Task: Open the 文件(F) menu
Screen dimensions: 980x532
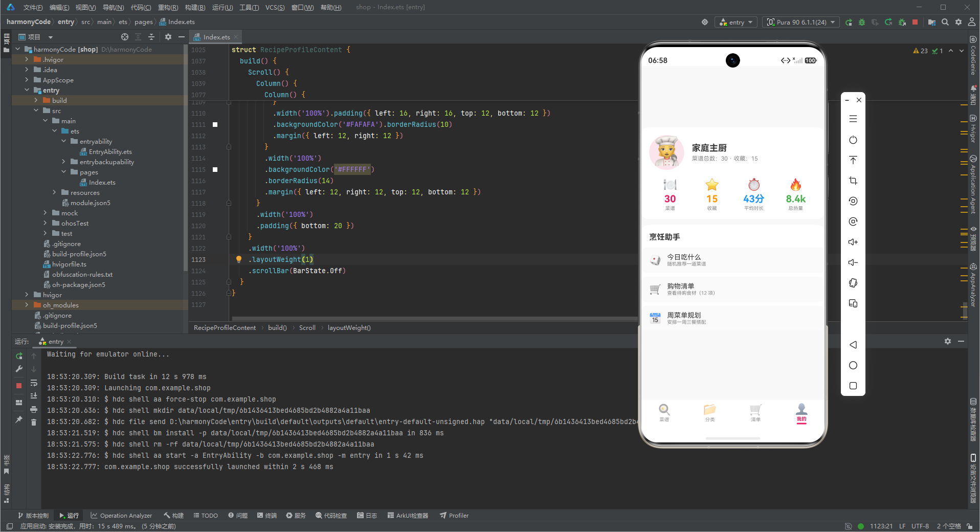Action: (x=33, y=7)
